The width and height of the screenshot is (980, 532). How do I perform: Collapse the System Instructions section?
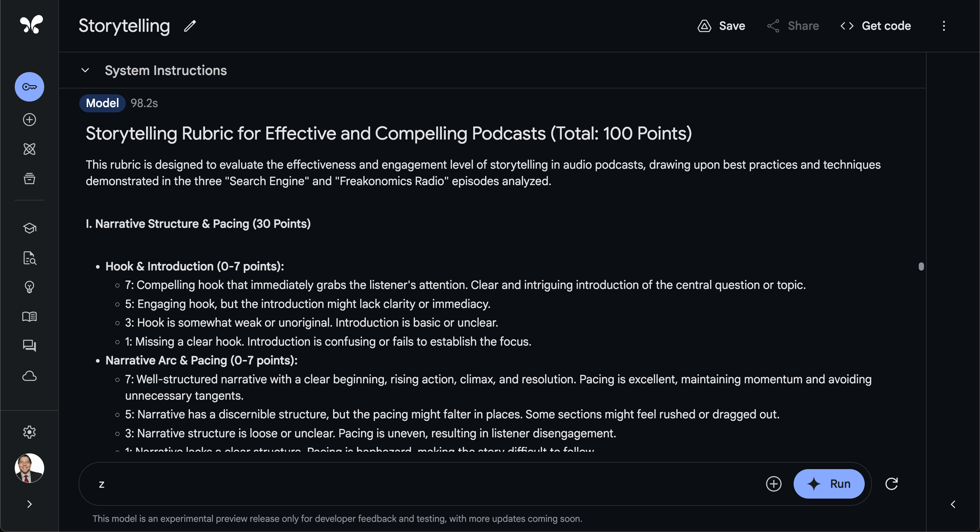(85, 70)
